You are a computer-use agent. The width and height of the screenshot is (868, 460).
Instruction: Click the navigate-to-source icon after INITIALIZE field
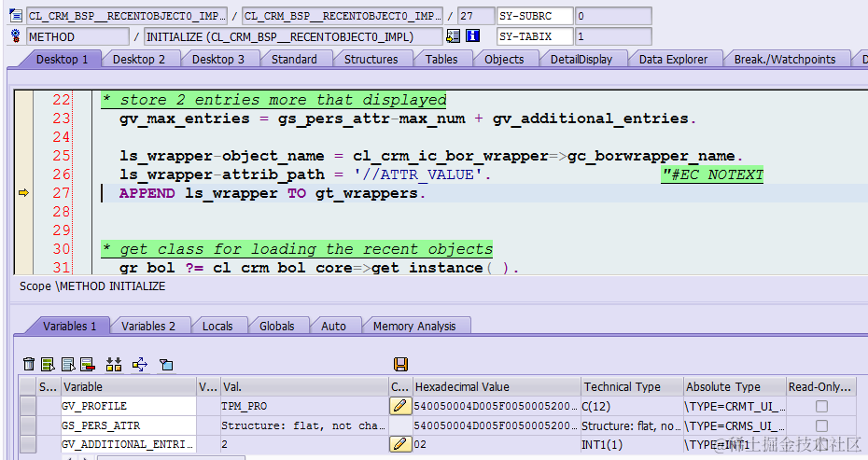(453, 36)
